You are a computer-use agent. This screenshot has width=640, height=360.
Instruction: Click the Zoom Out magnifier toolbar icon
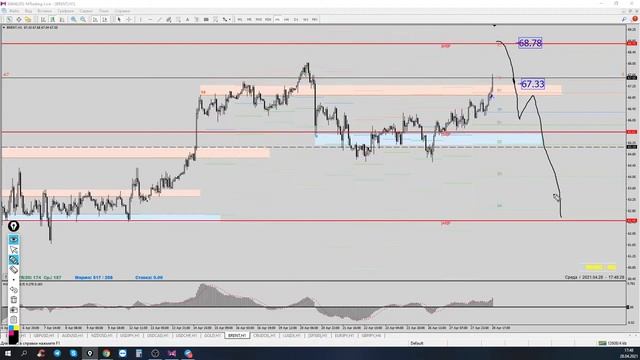(x=83, y=19)
